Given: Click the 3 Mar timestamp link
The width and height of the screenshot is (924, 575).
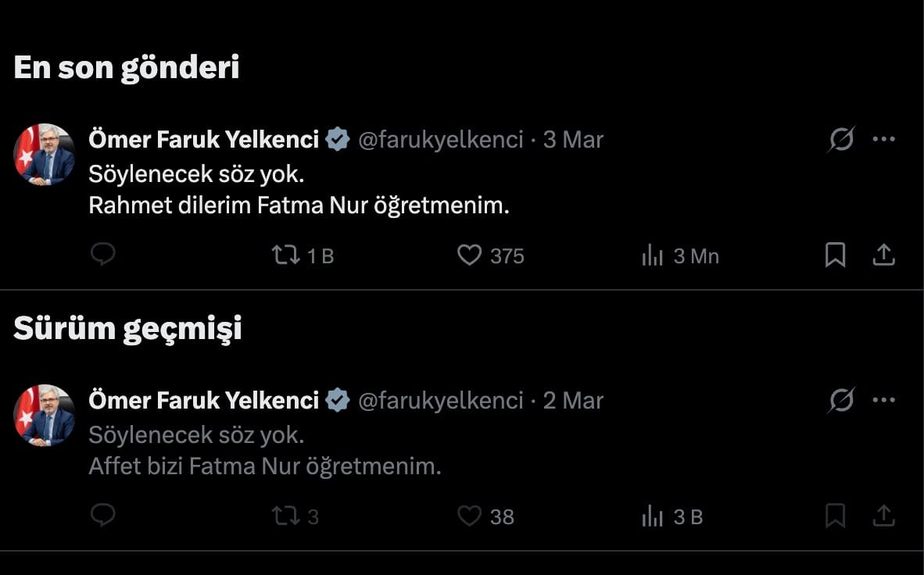Looking at the screenshot, I should [x=571, y=139].
